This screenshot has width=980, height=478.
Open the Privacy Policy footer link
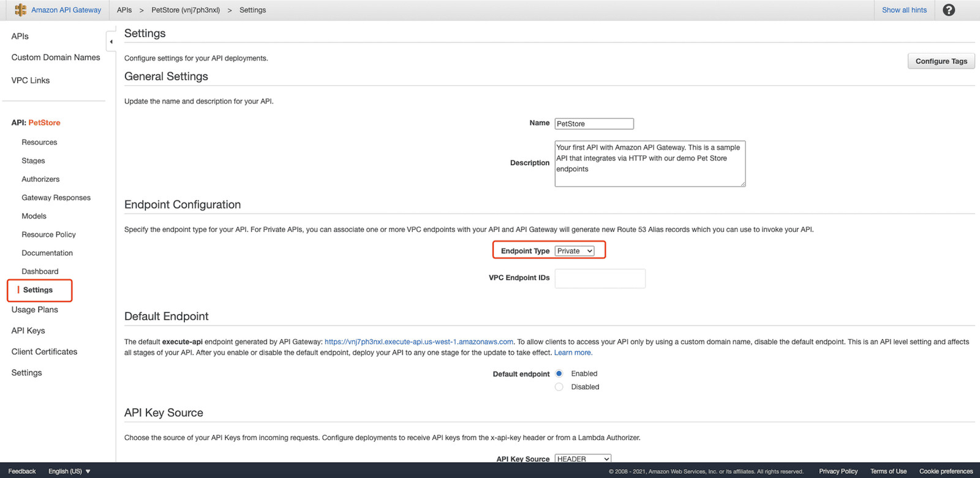(x=839, y=471)
